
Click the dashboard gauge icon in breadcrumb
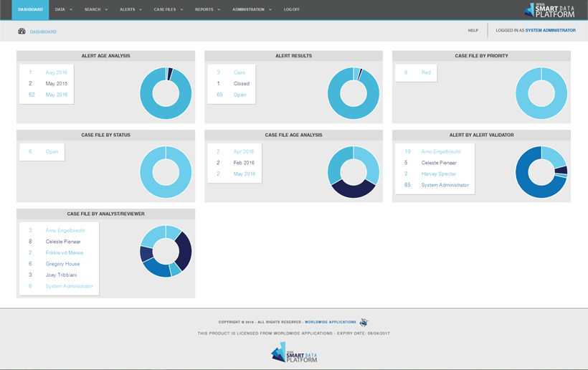pos(22,32)
